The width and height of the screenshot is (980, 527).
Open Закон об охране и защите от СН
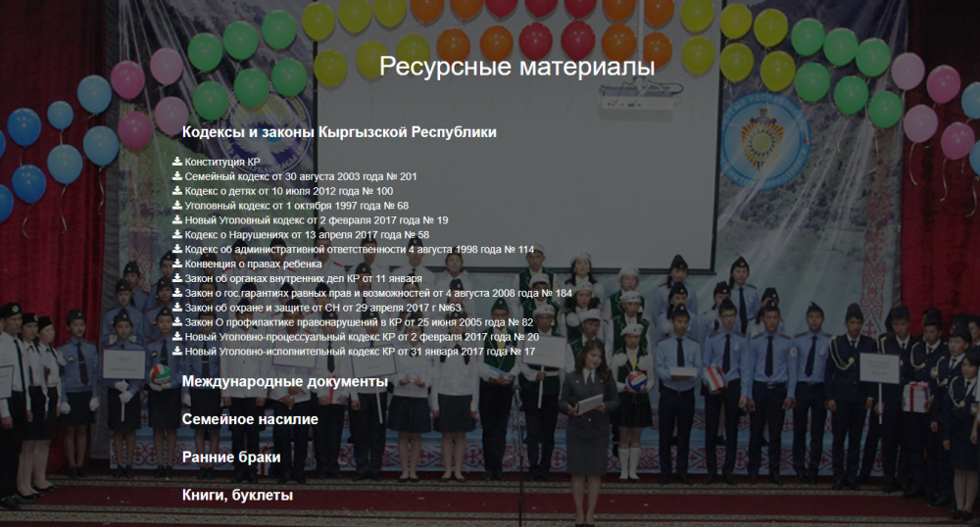coord(323,308)
